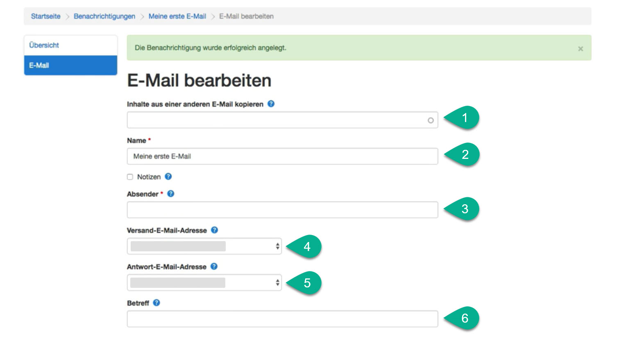The image size is (644, 339).
Task: Open help icon beside Absender label
Action: click(x=171, y=194)
